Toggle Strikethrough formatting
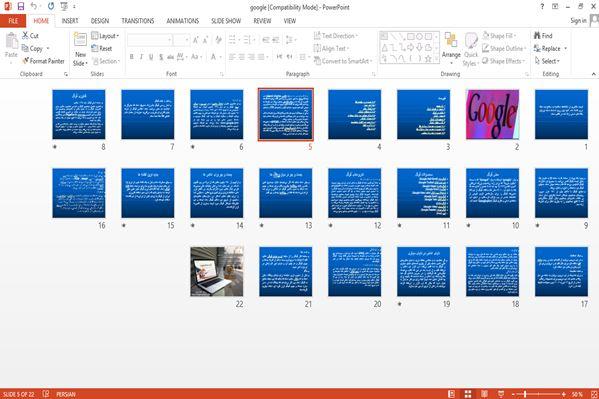This screenshot has height=399, width=599. (x=170, y=57)
